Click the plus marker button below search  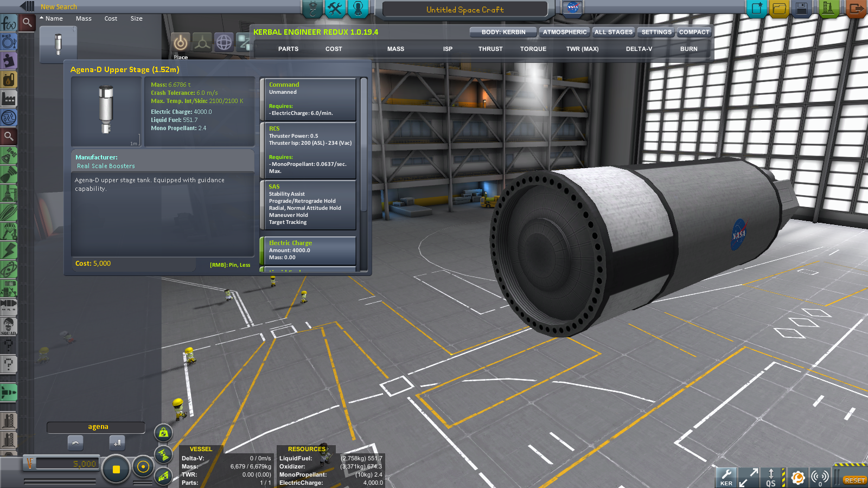(x=117, y=442)
